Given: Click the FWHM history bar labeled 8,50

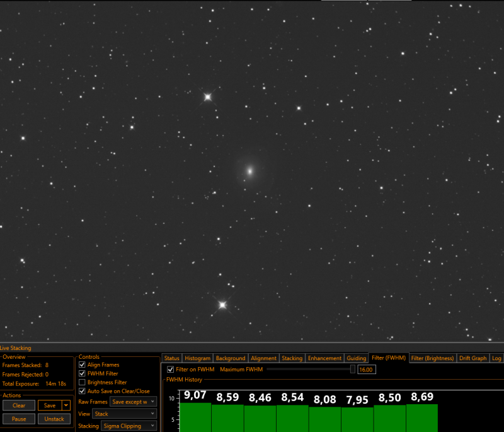Looking at the screenshot, I should click(x=389, y=419).
